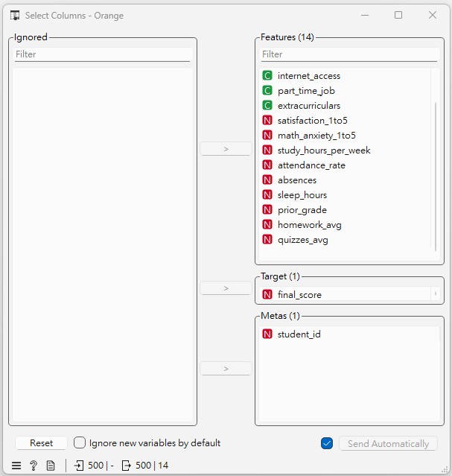This screenshot has width=452, height=476.
Task: Click the input data summary icon
Action: pyautogui.click(x=80, y=466)
